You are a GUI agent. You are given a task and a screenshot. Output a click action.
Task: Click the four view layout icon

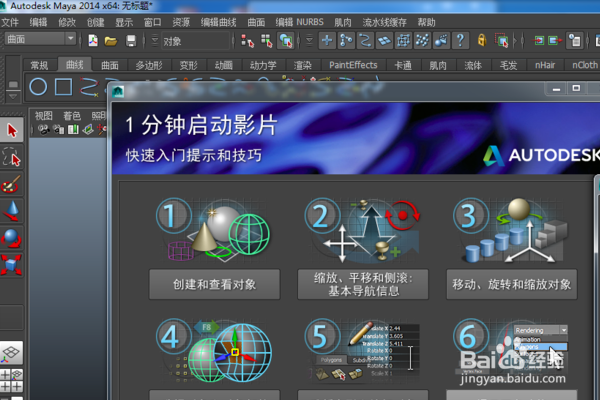(12, 381)
